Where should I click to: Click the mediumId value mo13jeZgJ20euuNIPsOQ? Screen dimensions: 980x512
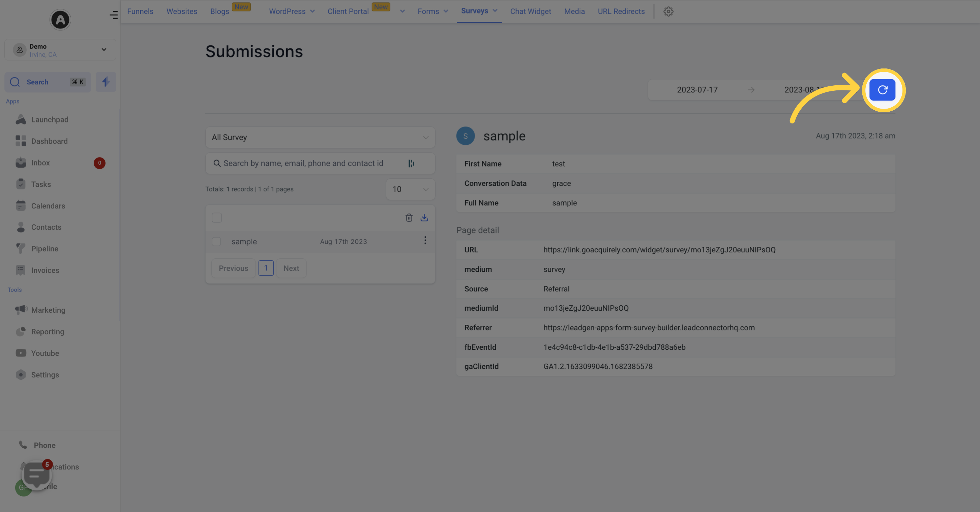tap(586, 308)
